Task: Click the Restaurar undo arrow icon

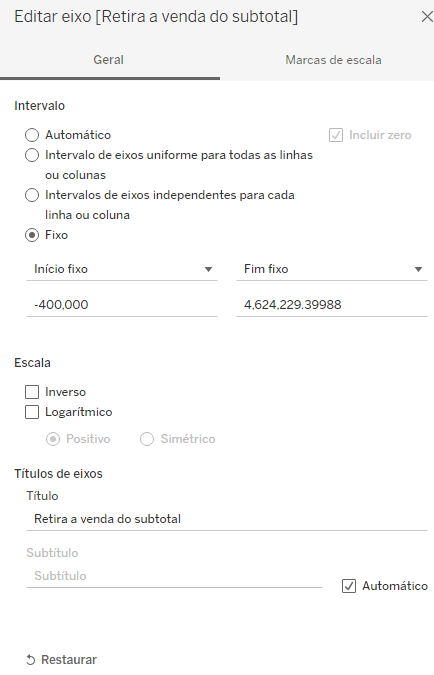Action: pos(31,660)
